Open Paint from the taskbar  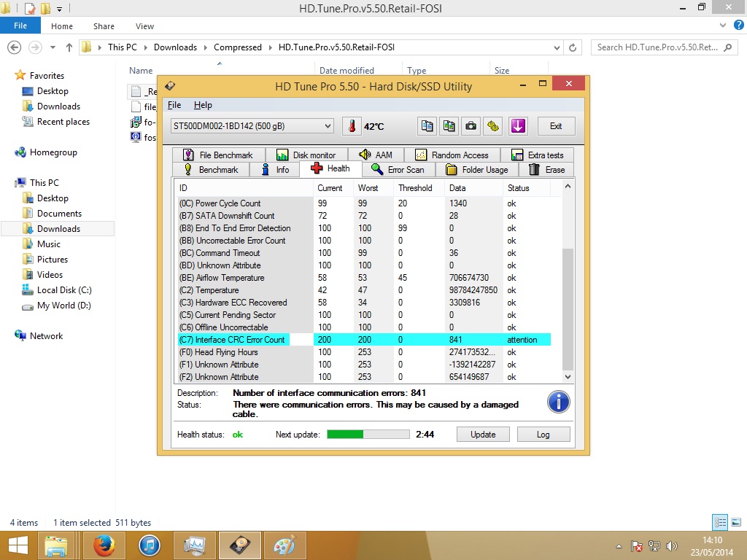point(285,545)
